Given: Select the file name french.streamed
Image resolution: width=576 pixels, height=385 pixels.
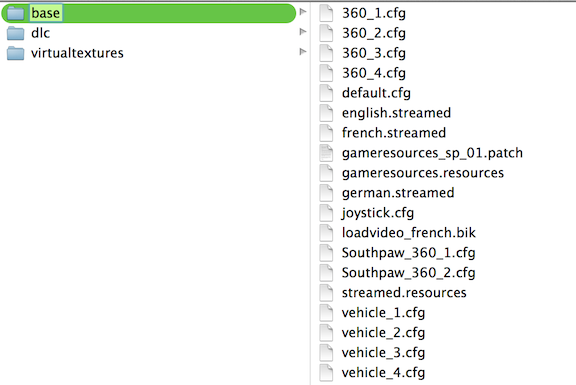Looking at the screenshot, I should [394, 133].
